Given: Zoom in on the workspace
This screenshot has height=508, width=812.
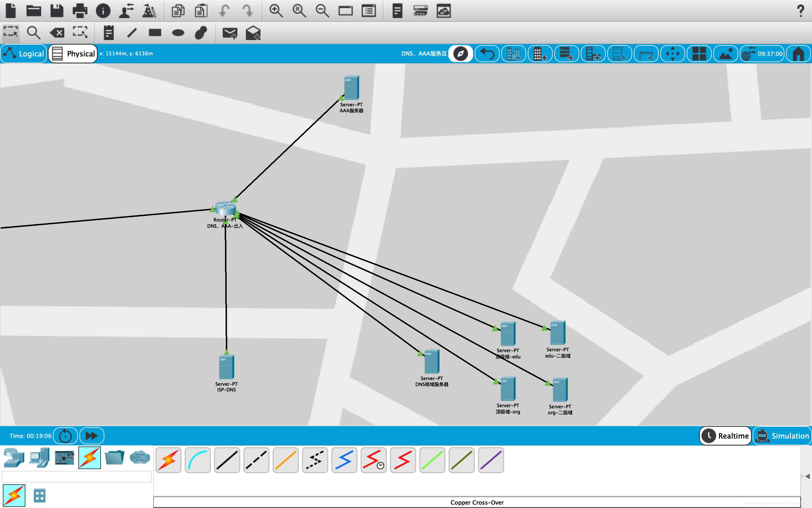Looking at the screenshot, I should click(x=276, y=11).
